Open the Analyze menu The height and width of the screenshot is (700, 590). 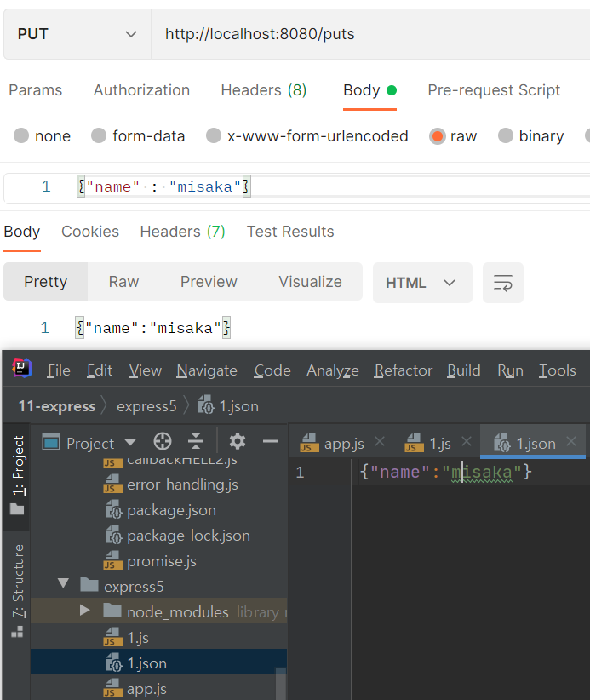click(x=333, y=370)
